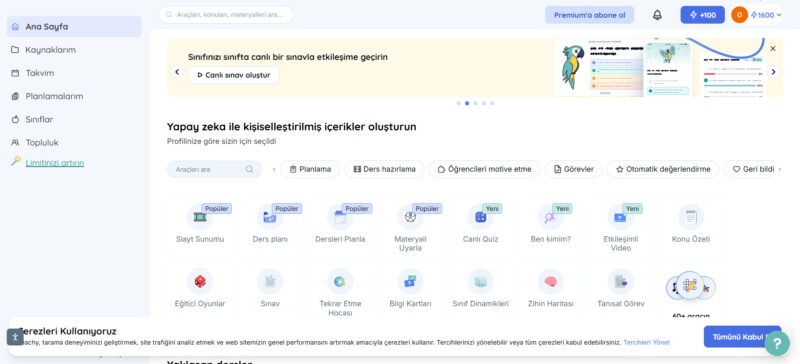Click Canlı sınav oluştur button
The width and height of the screenshot is (800, 364).
point(234,75)
